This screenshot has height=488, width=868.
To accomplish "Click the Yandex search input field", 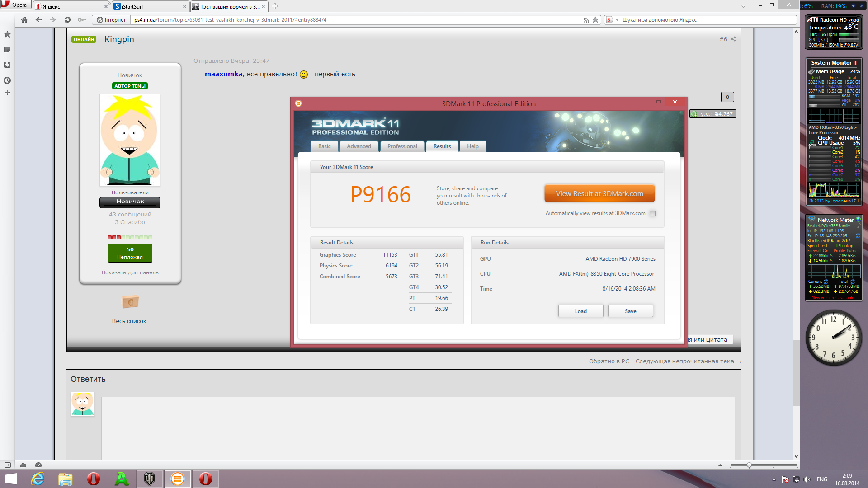I will coord(708,20).
